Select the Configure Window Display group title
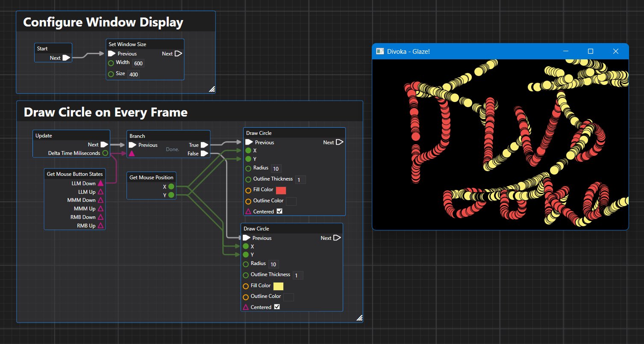644x344 pixels. [103, 22]
